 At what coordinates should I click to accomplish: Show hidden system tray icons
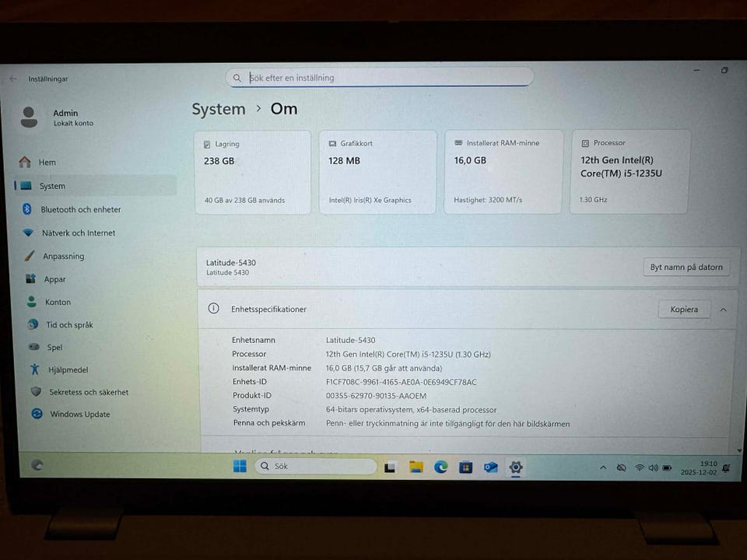click(x=603, y=468)
